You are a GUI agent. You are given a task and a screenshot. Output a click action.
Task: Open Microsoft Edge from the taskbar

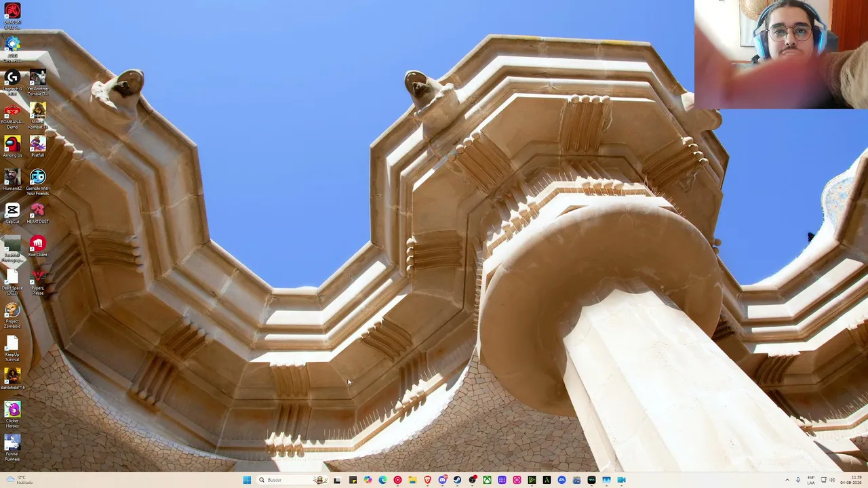click(382, 480)
